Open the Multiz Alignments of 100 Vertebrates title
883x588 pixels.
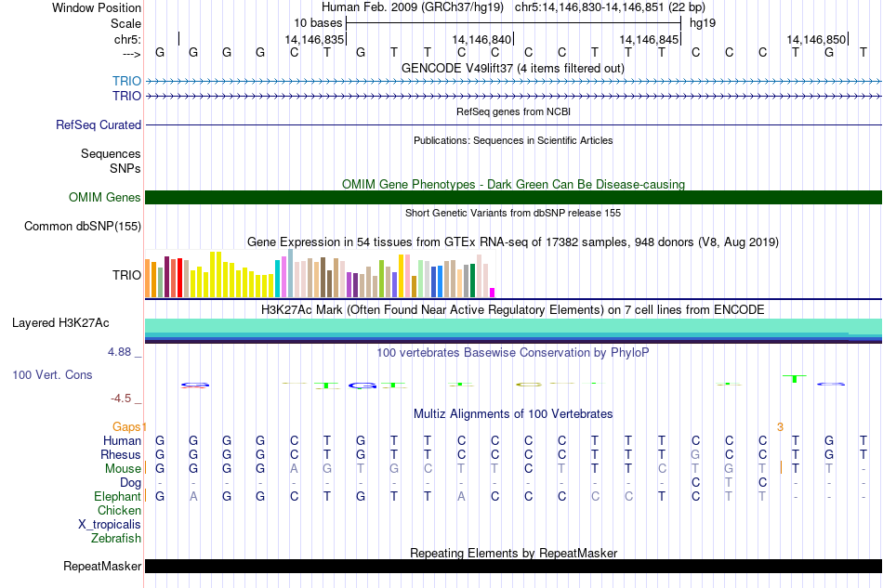tap(513, 414)
